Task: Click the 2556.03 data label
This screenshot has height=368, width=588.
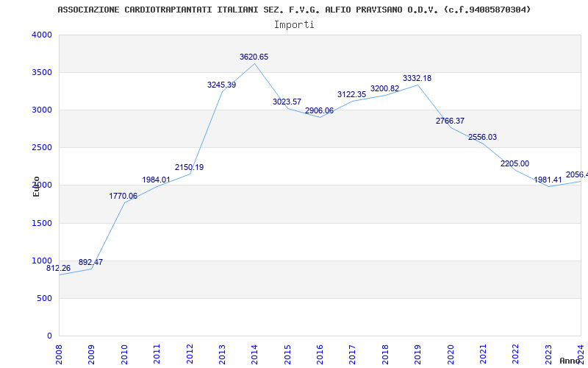Action: click(482, 137)
